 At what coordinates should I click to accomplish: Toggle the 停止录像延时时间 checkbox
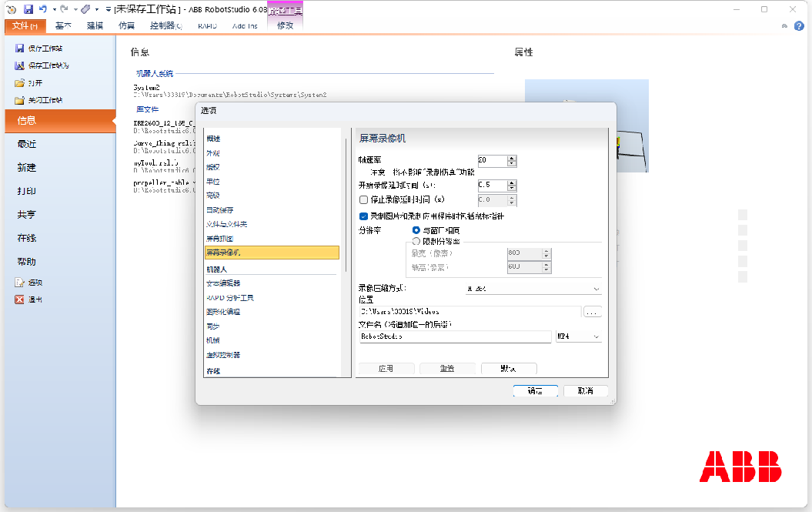click(363, 200)
